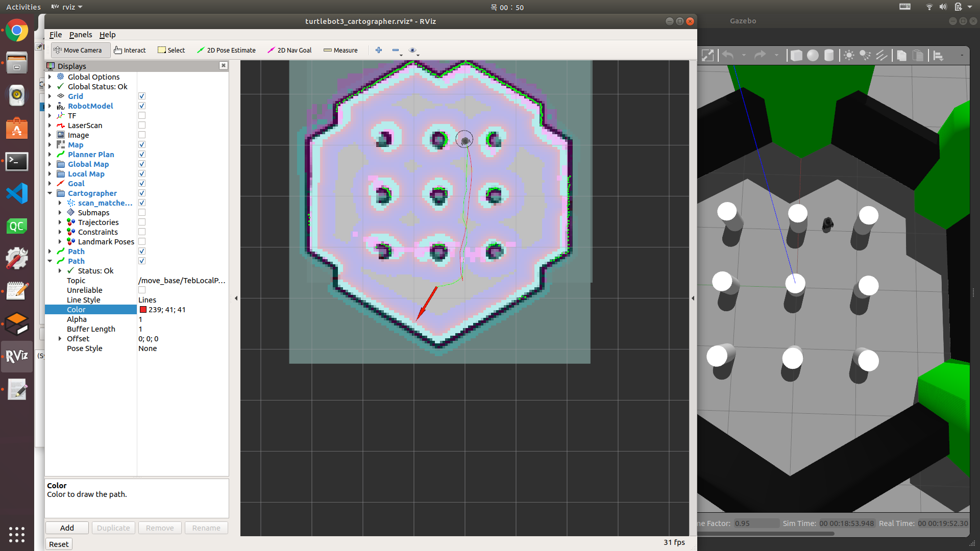Open Google Chrome from the dock

pyautogui.click(x=17, y=31)
